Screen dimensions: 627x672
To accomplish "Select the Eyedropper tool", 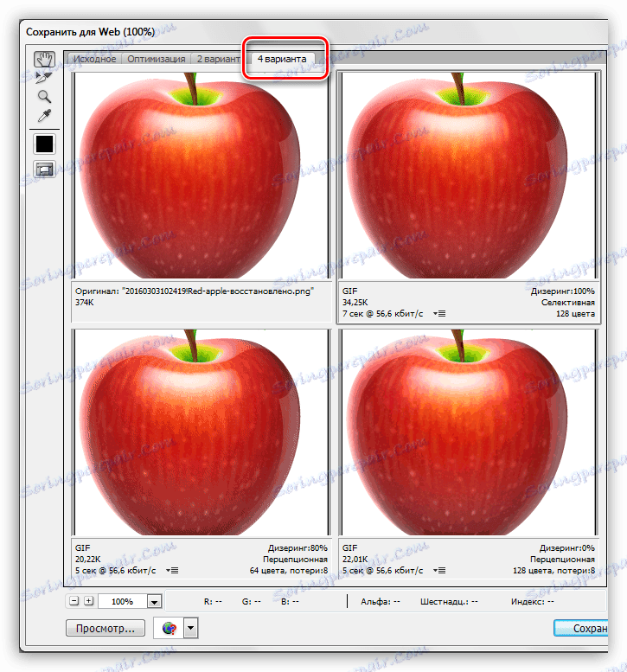I will [x=45, y=115].
